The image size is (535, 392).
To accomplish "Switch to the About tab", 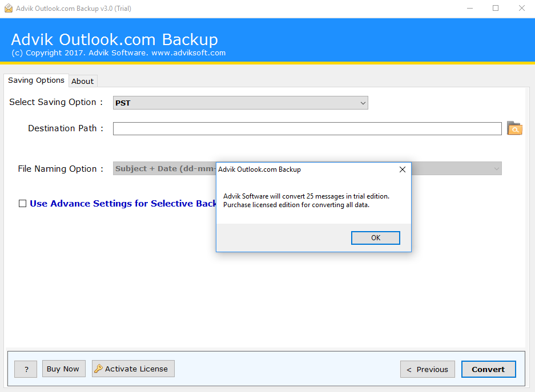I will coord(83,81).
